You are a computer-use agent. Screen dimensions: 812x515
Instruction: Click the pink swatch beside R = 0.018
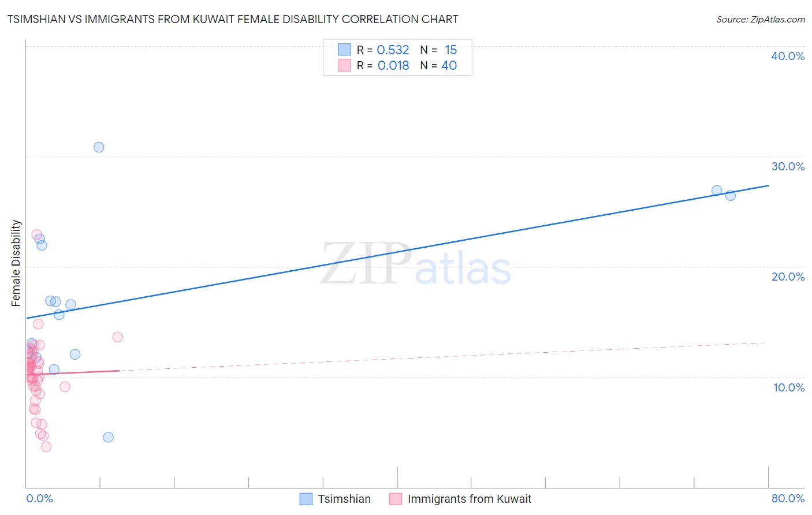(x=345, y=65)
